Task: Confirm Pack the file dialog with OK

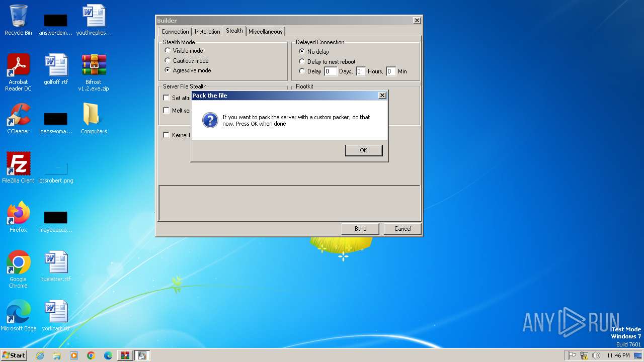Action: click(363, 150)
